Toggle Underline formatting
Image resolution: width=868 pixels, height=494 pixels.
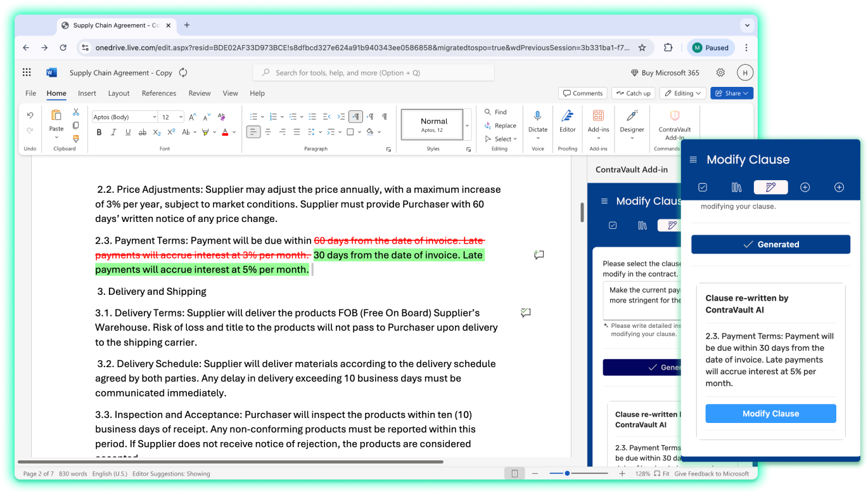[x=128, y=132]
